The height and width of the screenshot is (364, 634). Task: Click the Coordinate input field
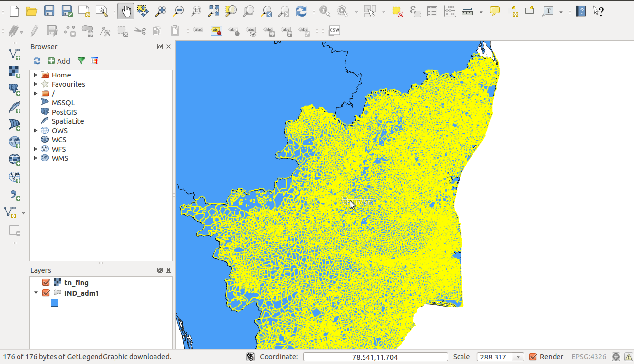pyautogui.click(x=375, y=357)
